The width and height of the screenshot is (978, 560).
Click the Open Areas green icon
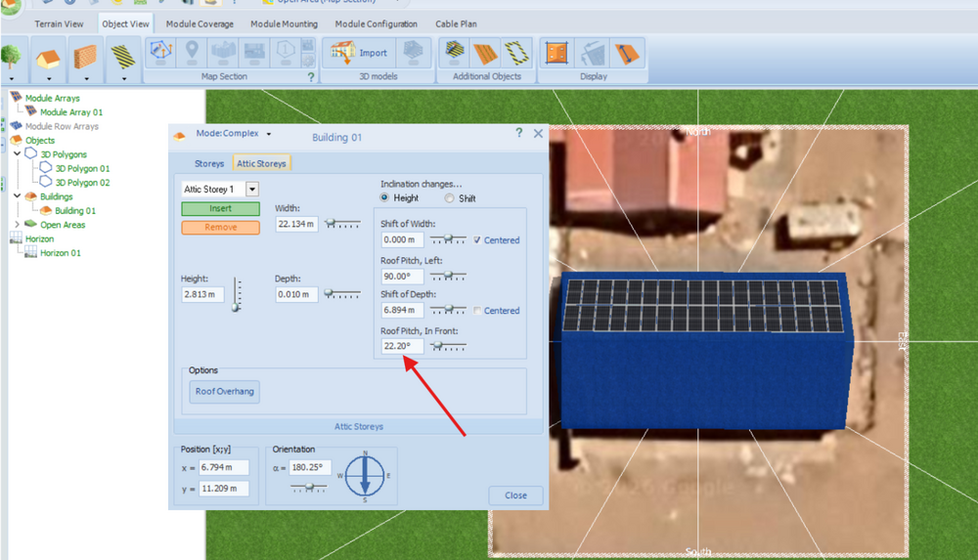click(x=30, y=223)
